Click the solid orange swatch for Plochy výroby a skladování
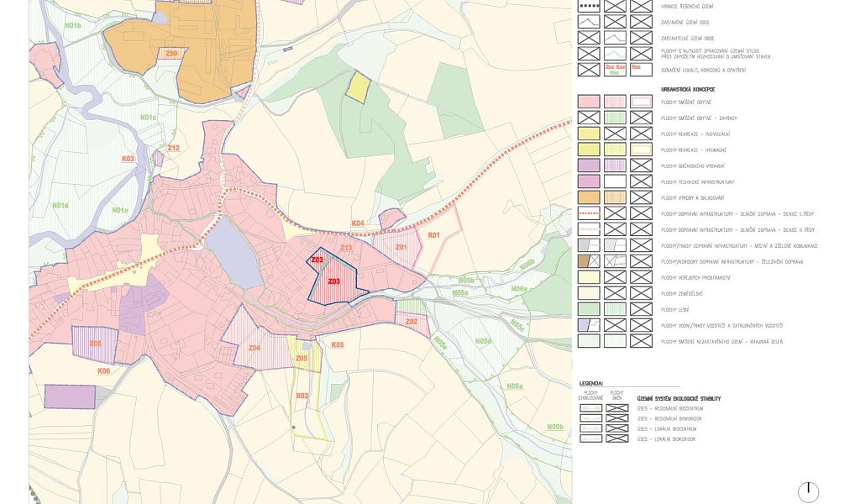Viewport: 855px width, 504px height. coord(589,197)
